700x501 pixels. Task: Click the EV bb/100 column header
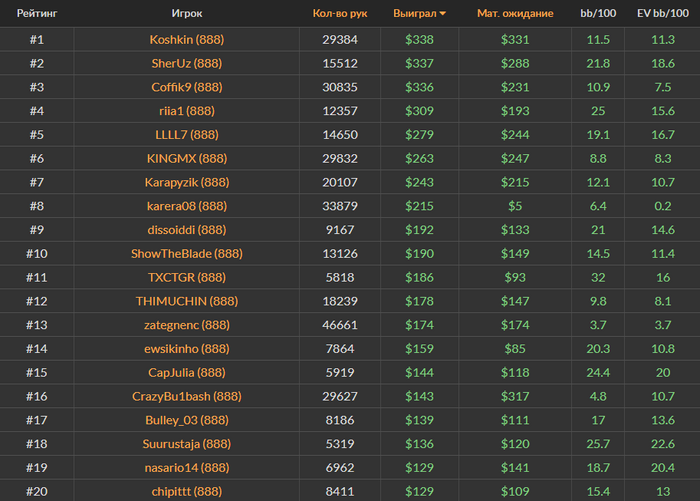(x=662, y=13)
